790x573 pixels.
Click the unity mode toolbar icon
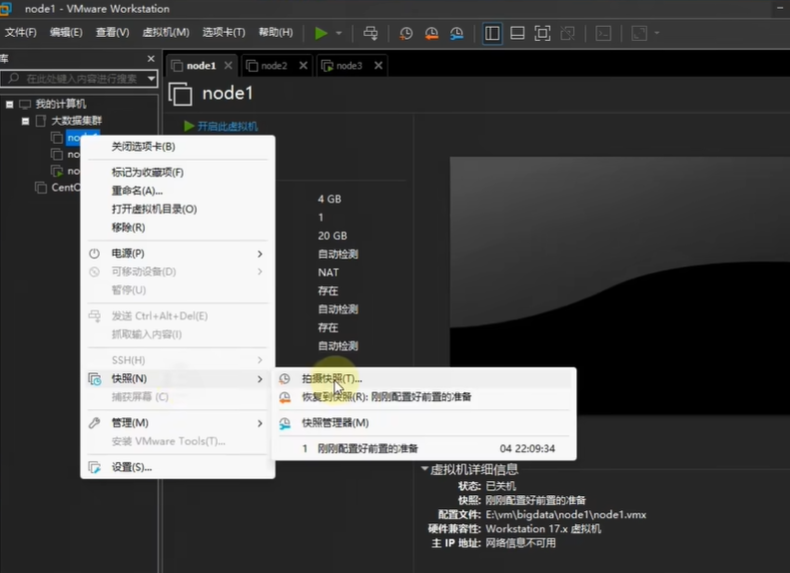(567, 33)
